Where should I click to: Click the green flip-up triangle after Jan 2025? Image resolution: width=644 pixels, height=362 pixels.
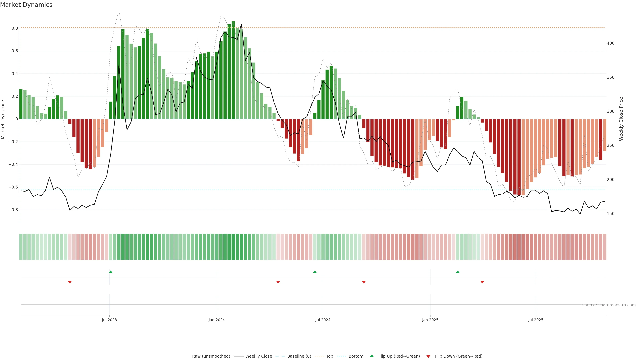(458, 272)
